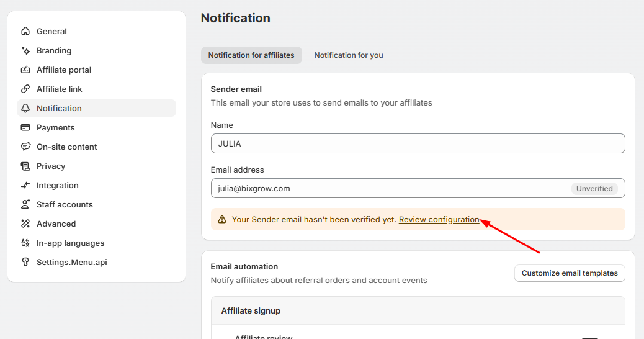Open the Advanced settings menu item
This screenshot has width=644, height=339.
pyautogui.click(x=56, y=224)
